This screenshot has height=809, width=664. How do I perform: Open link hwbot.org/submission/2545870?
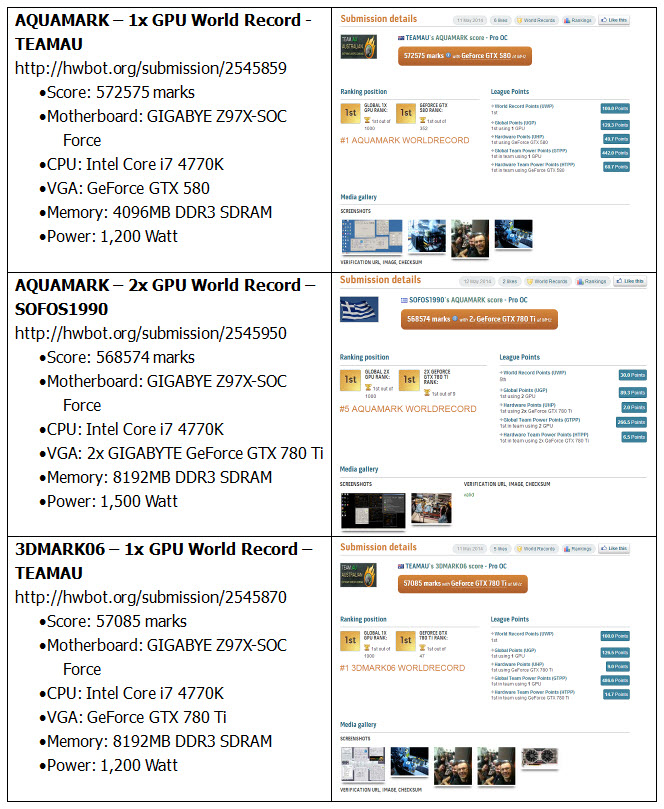[151, 597]
